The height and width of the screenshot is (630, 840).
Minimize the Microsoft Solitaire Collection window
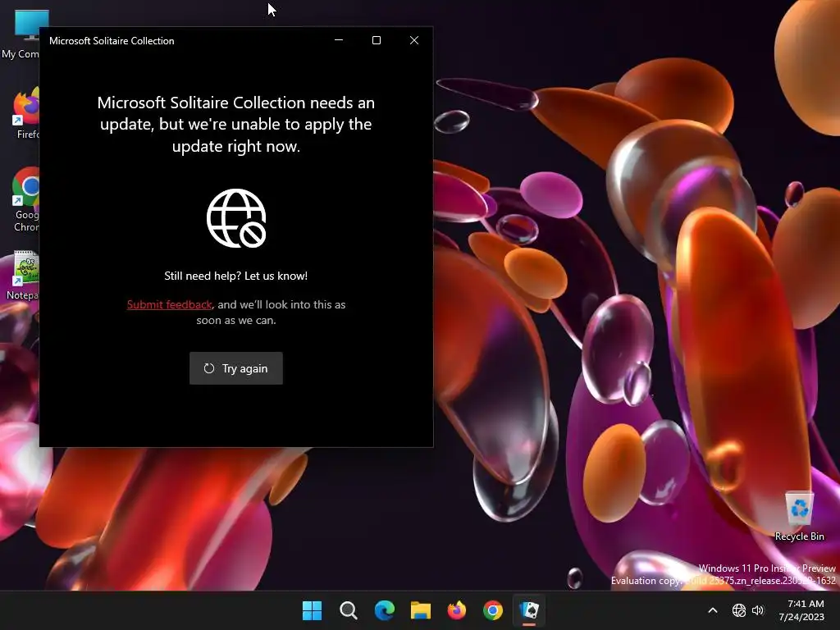click(339, 40)
